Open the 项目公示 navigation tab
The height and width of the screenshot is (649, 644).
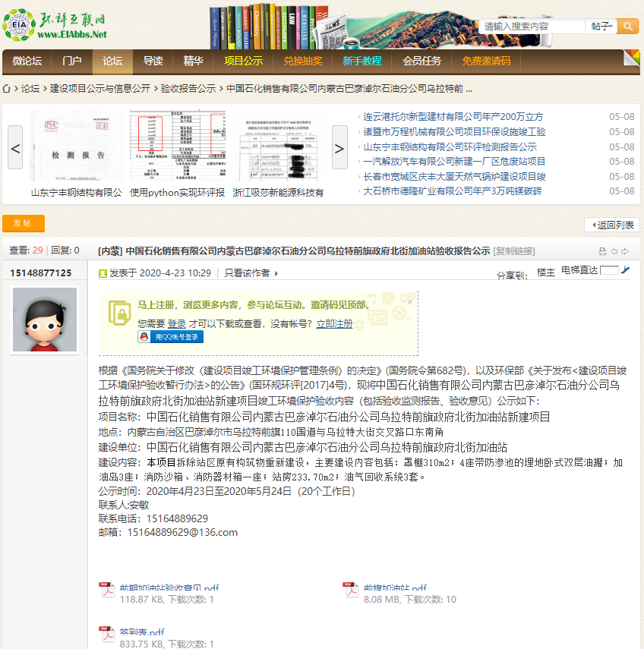click(x=243, y=61)
